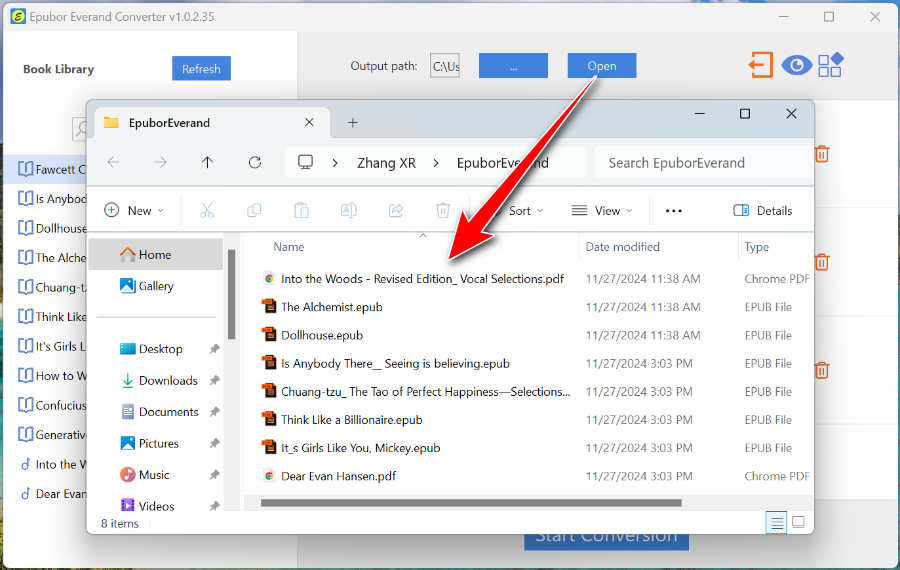This screenshot has height=570, width=900.
Task: Expand the chevron after Zhang XR
Action: [436, 163]
